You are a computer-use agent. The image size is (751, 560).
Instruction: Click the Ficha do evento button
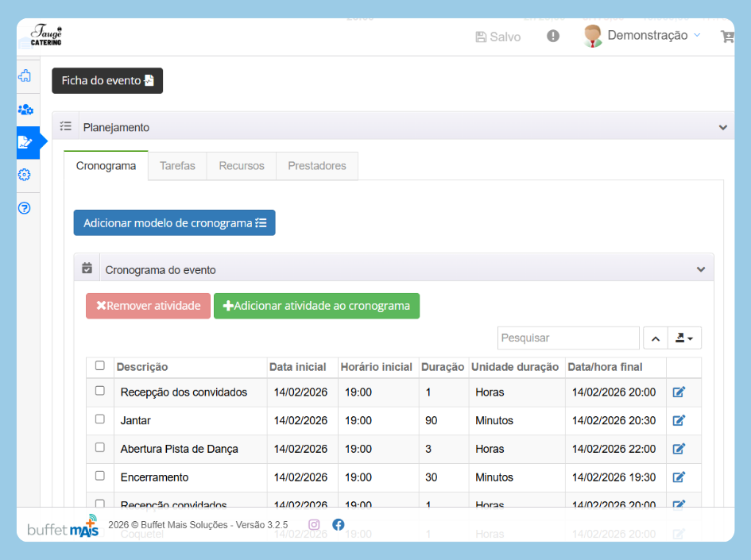click(x=107, y=81)
